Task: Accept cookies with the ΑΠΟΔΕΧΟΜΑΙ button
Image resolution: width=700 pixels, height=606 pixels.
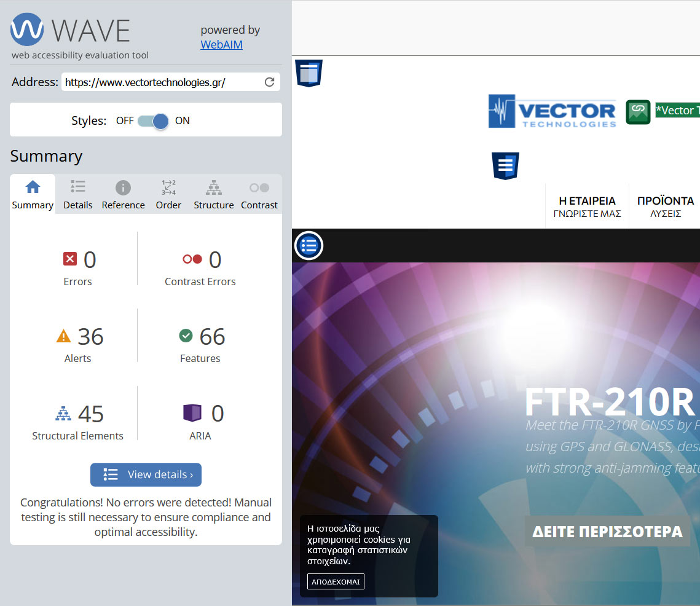Action: click(336, 581)
